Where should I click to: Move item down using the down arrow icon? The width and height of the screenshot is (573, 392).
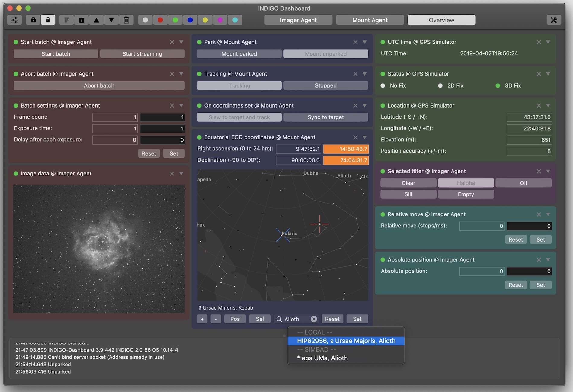coord(111,20)
